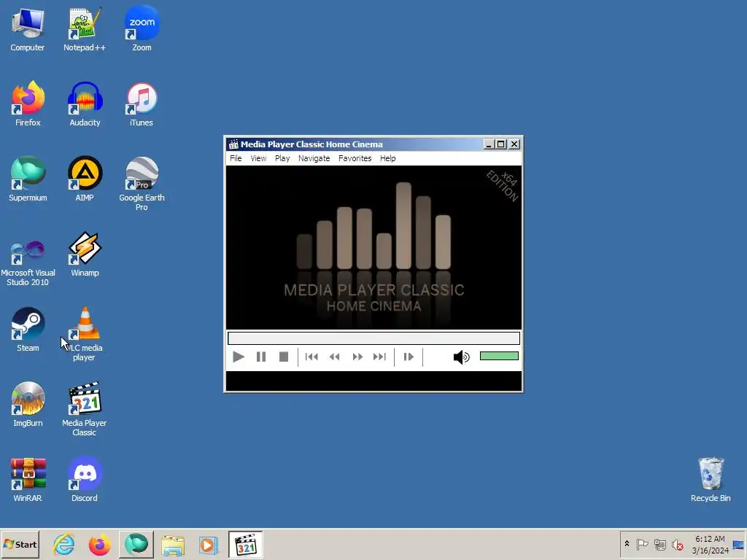Select the Microsoft Visual Studio 2010 icon
Screen dimensions: 747x560
(x=28, y=262)
